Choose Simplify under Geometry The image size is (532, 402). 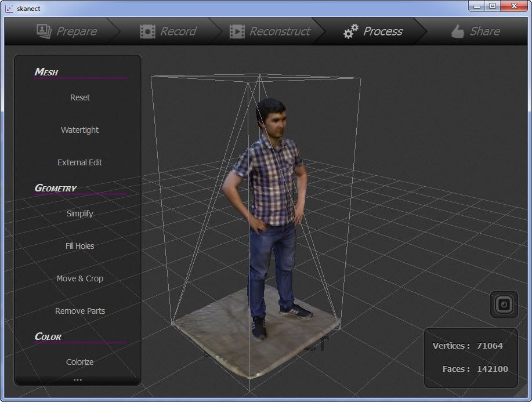coord(79,213)
